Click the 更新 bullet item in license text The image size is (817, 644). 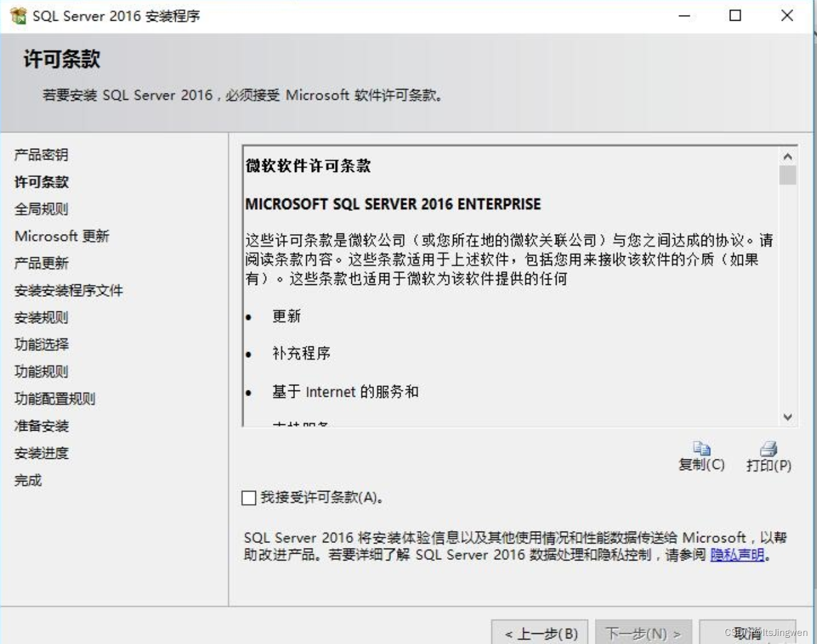click(x=287, y=316)
